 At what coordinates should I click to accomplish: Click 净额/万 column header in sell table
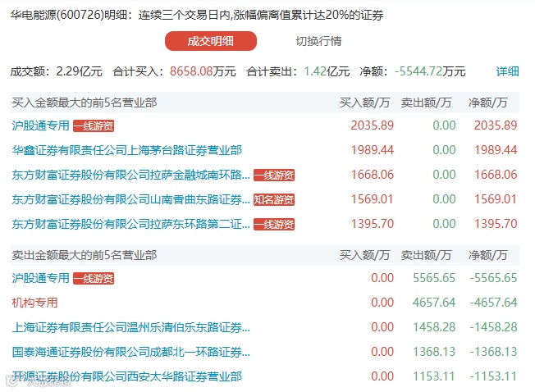coord(488,255)
